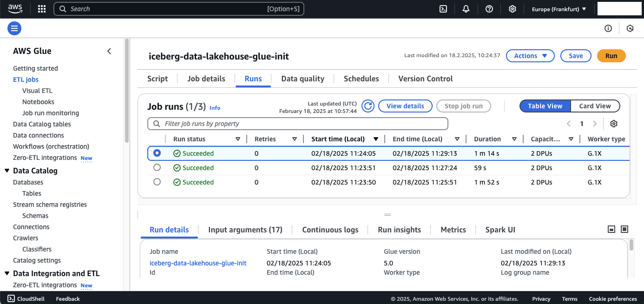This screenshot has height=304, width=644.
Task: Open CloudShell from the top navigation bar
Action: point(443,9)
